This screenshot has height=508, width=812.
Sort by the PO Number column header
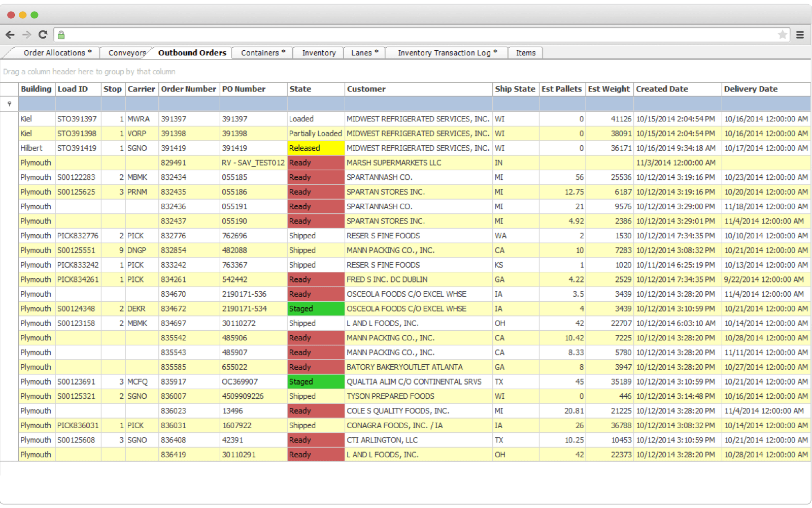click(253, 89)
